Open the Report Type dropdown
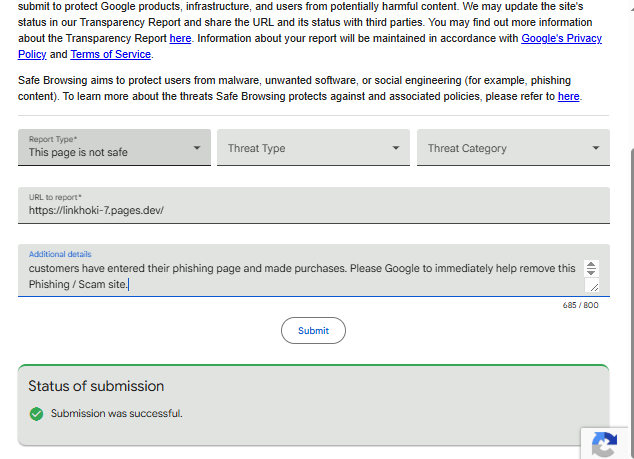This screenshot has height=459, width=634. click(114, 147)
